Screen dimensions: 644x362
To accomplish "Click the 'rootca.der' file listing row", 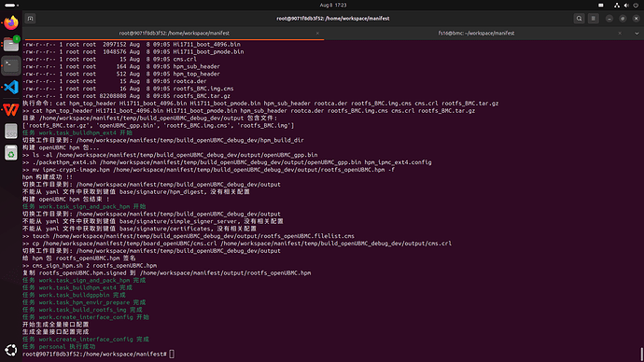I will [115, 81].
